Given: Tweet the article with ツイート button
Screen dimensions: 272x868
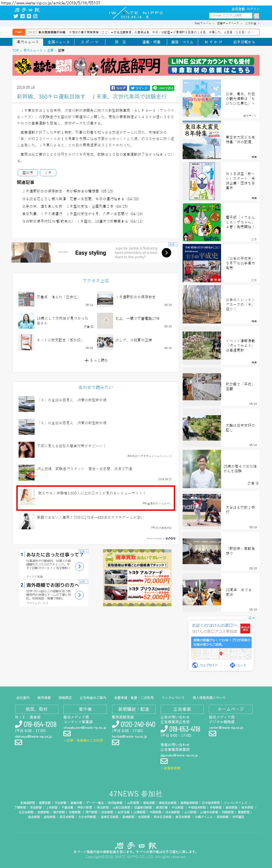Looking at the screenshot, I should point(139,88).
